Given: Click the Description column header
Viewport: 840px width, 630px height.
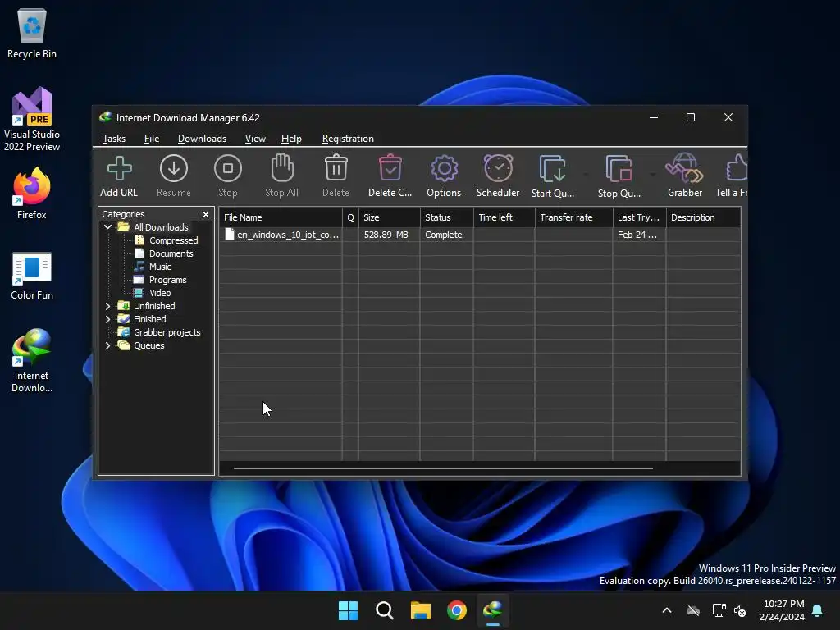Looking at the screenshot, I should [x=703, y=217].
